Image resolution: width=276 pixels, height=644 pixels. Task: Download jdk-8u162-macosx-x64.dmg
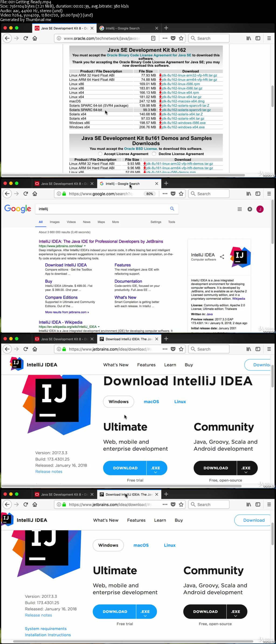[x=183, y=101]
